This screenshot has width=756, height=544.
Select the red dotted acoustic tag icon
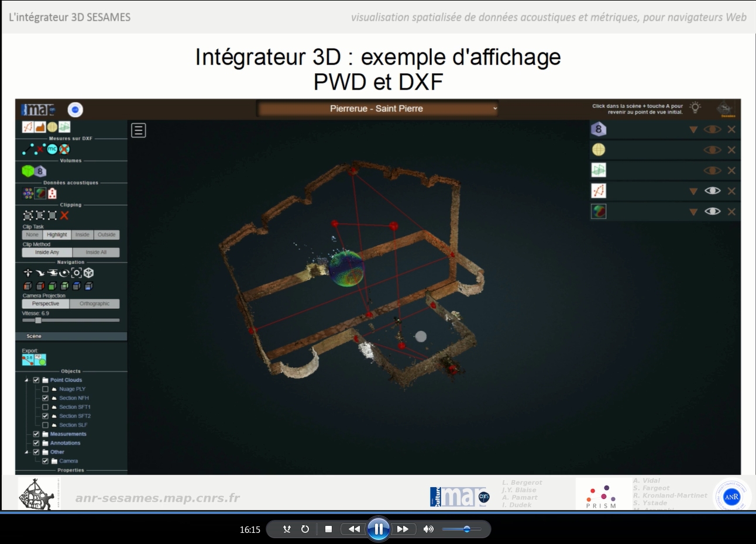[x=52, y=194]
